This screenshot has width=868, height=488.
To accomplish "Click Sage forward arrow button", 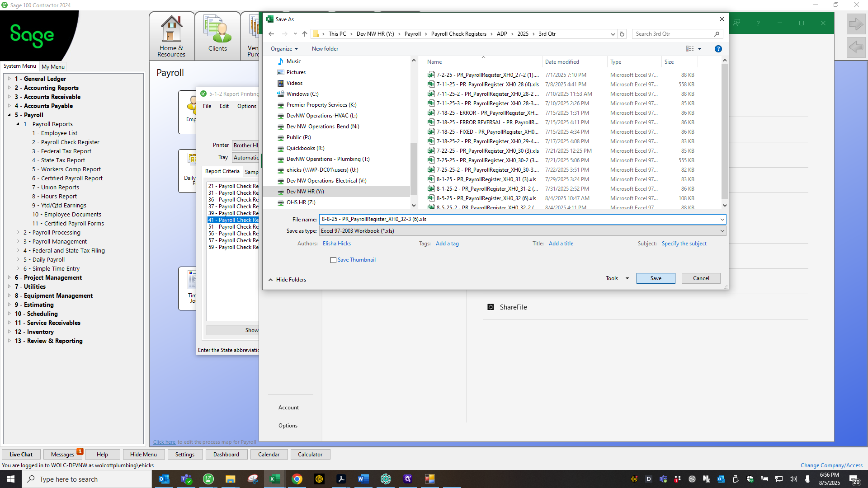I will click(856, 24).
